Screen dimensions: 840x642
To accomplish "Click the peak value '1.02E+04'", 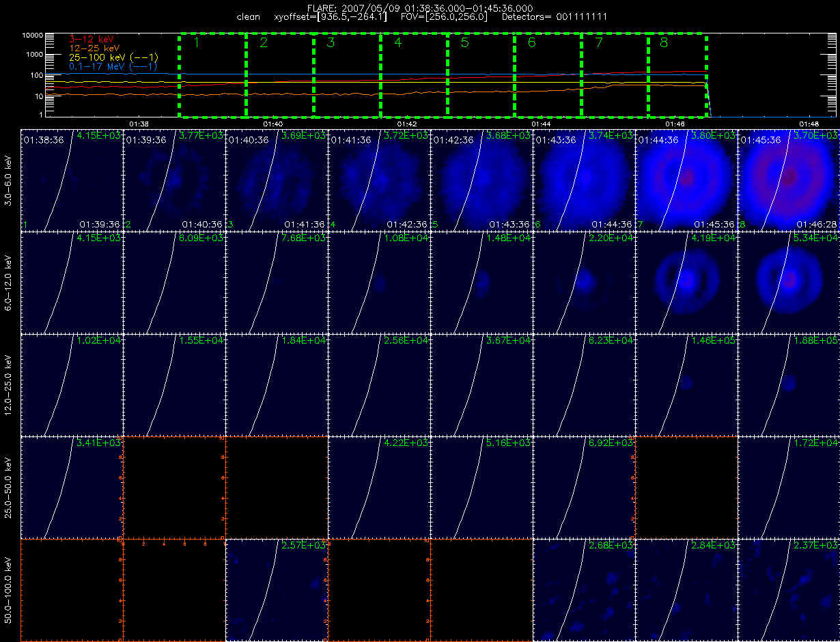I will (x=100, y=341).
